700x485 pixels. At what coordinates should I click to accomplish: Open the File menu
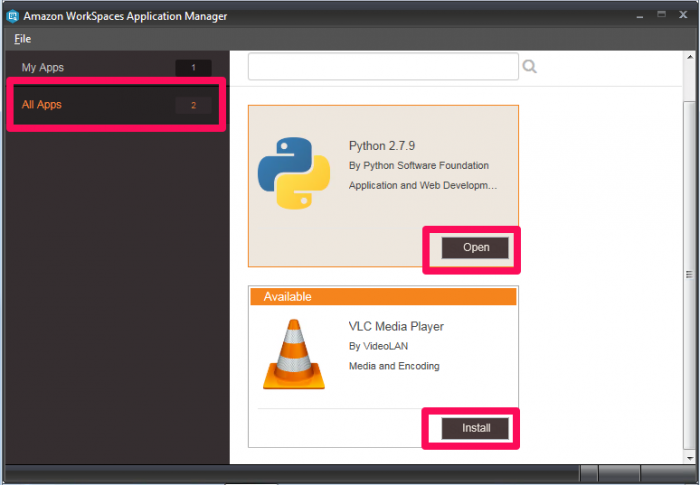click(x=22, y=39)
